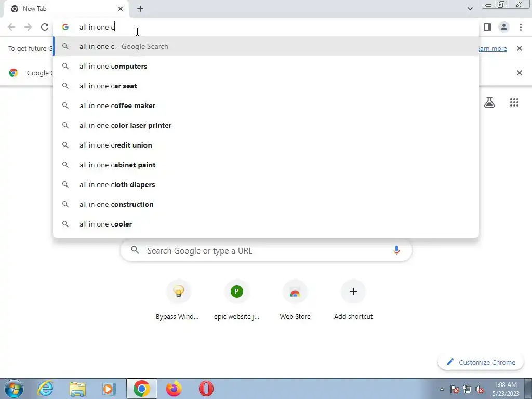Click the browser forward arrow
The height and width of the screenshot is (399, 532).
(x=28, y=27)
